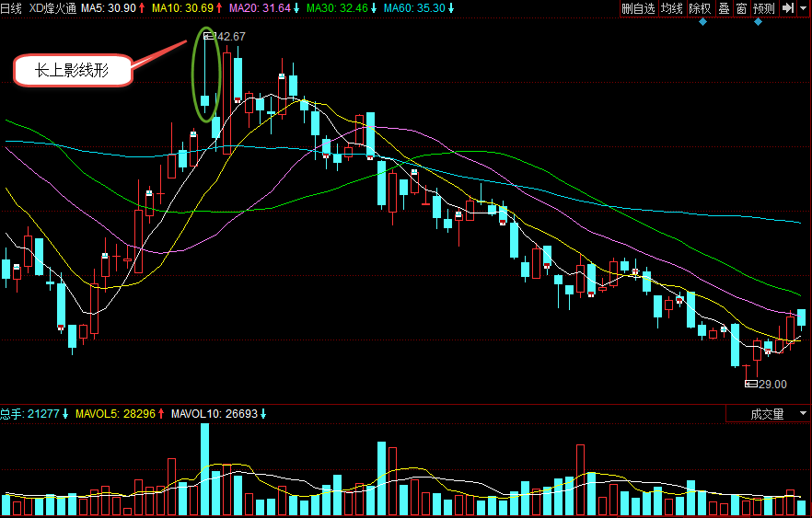Click the 29.00 low price marker
The image size is (812, 518).
click(x=766, y=384)
